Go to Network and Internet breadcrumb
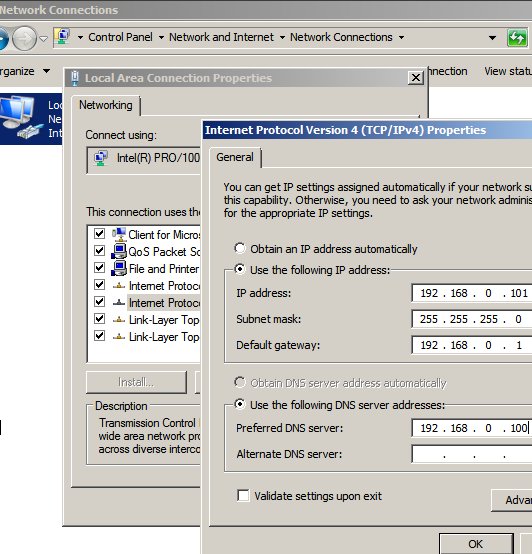This screenshot has height=554, width=532. 221,37
